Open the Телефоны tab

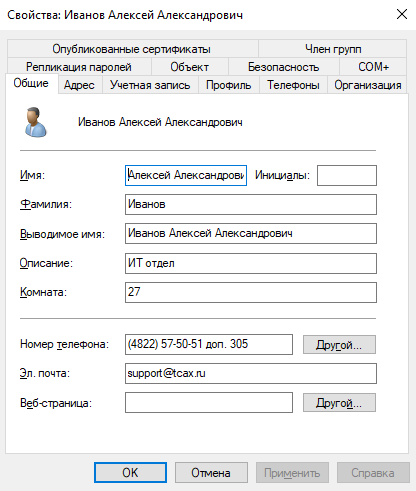click(293, 85)
